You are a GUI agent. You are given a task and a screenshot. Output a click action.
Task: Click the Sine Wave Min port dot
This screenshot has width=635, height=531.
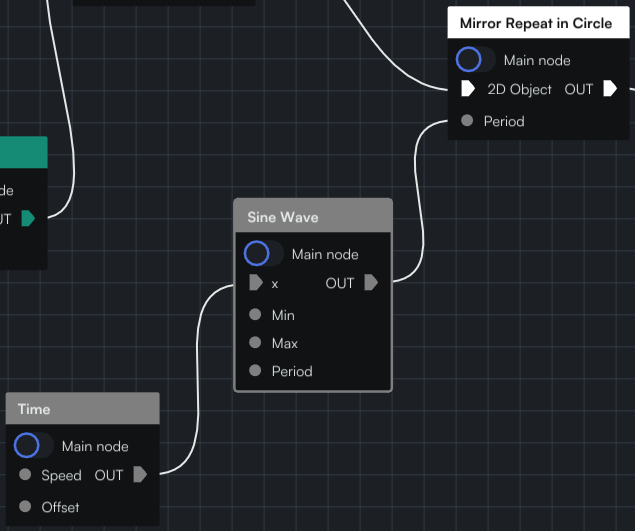tap(255, 314)
